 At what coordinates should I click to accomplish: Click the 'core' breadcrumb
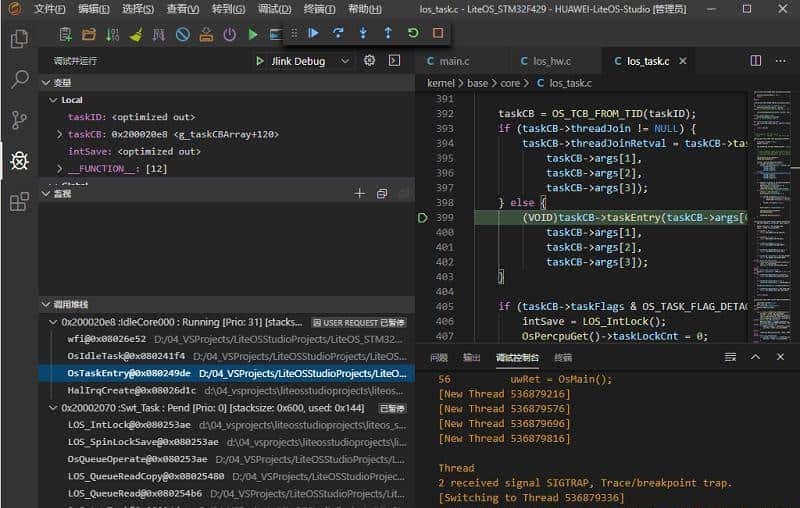tap(510, 83)
